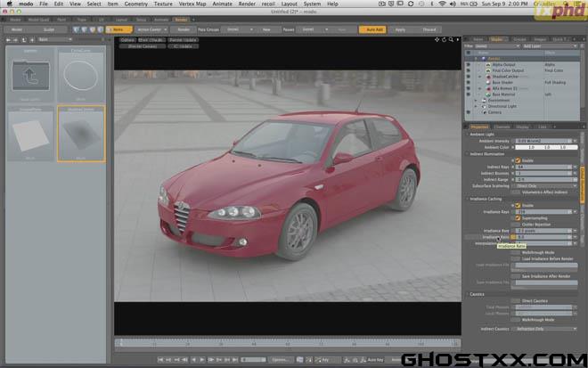Image resolution: width=588 pixels, height=368 pixels.
Task: Enable Load Irradiance Before Render
Action: pyautogui.click(x=517, y=258)
